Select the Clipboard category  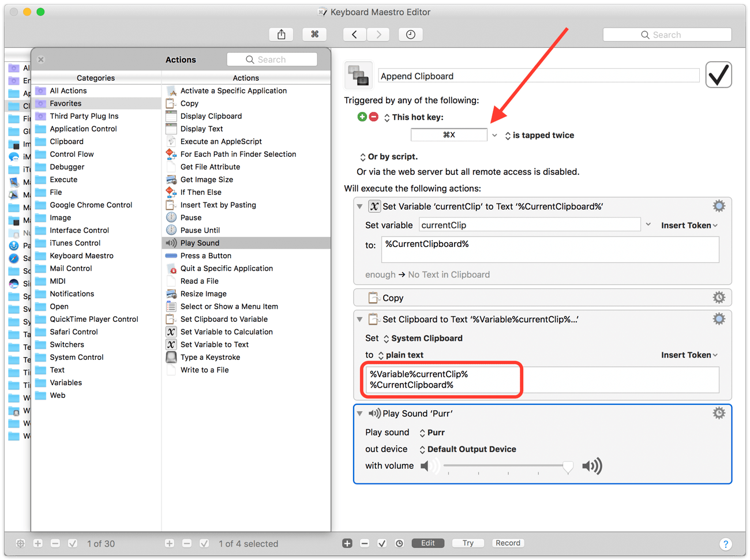pos(66,141)
